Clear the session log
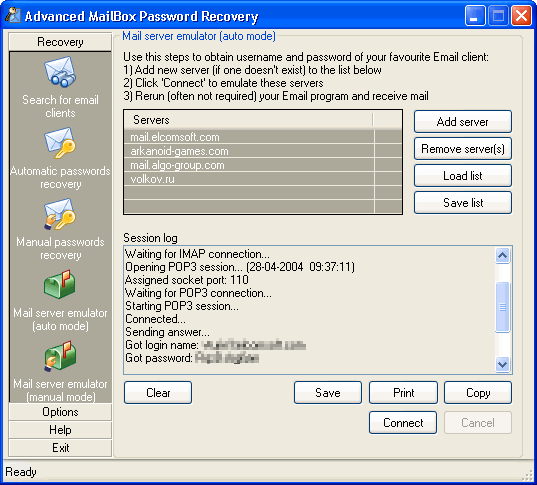The image size is (537, 485). pyautogui.click(x=158, y=393)
